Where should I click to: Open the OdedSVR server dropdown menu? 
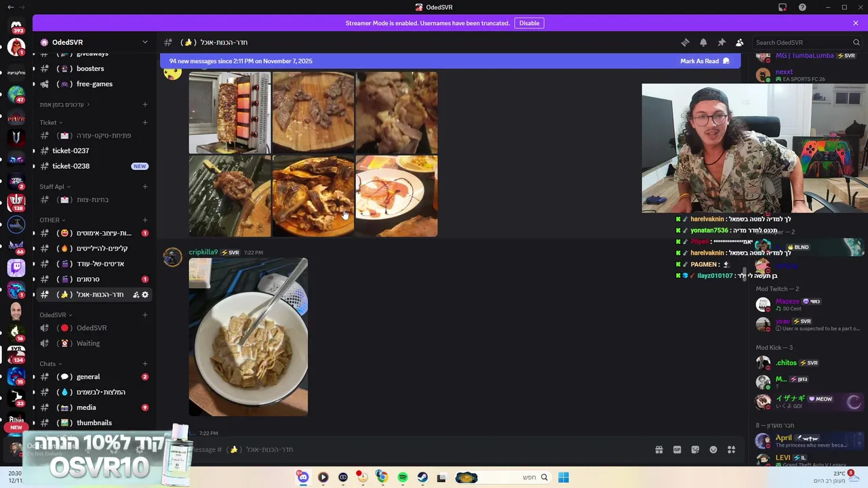tap(144, 42)
